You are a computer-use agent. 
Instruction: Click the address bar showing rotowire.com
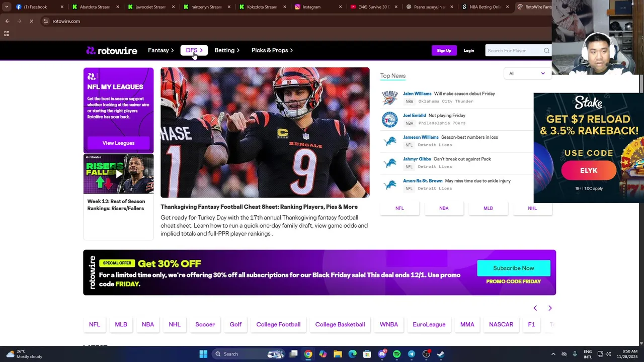[297, 21]
